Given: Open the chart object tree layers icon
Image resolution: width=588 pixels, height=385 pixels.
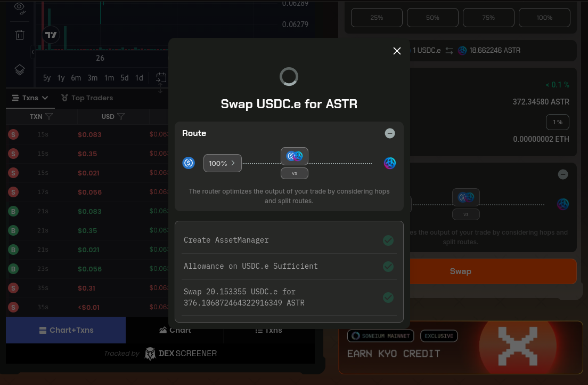Looking at the screenshot, I should click(x=20, y=69).
